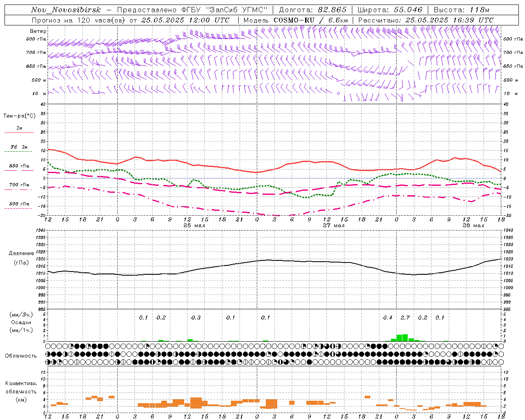
Task: Click the Тем-ра(°C) panel label
Action: pos(19,116)
